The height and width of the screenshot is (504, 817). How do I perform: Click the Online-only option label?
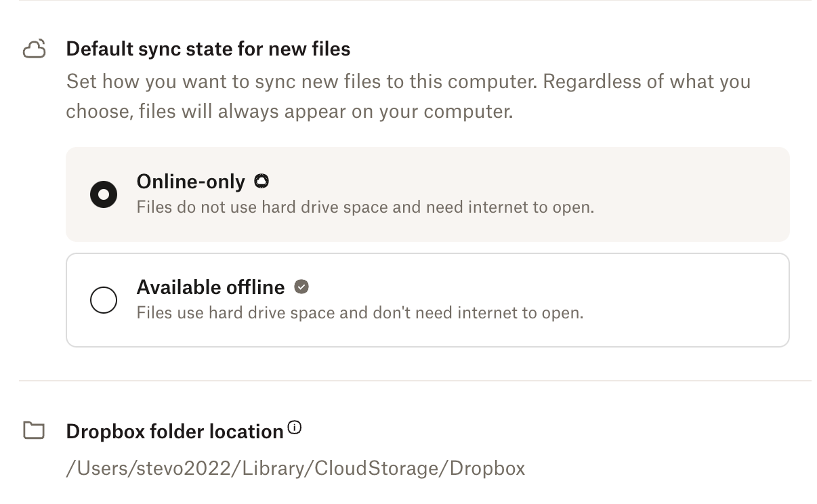point(190,182)
